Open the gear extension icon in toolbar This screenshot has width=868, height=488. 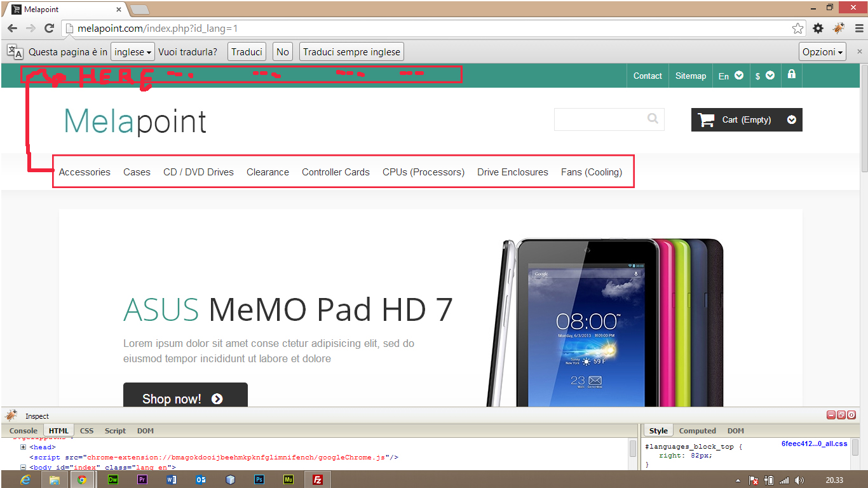tap(818, 28)
